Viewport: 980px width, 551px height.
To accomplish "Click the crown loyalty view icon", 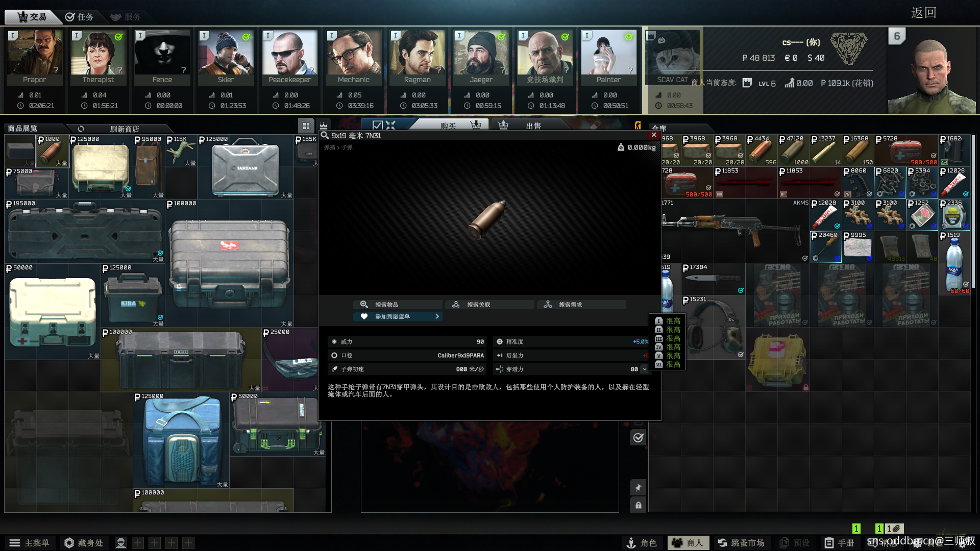I will 324,126.
